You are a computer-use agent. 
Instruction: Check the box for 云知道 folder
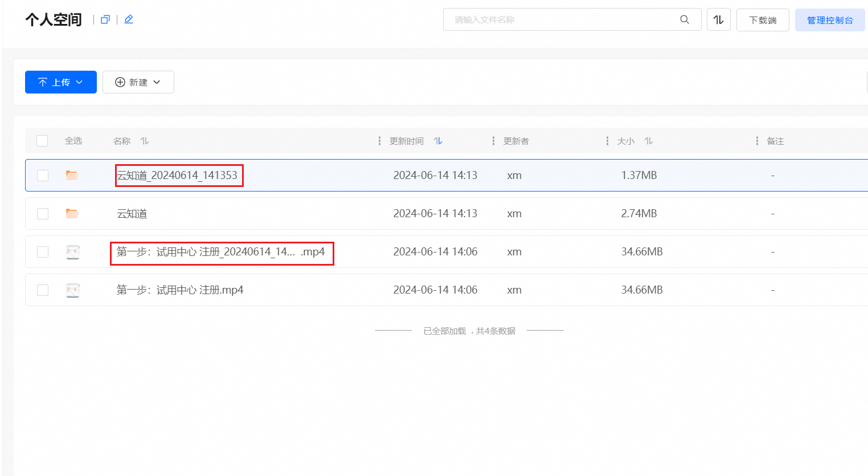pyautogui.click(x=43, y=214)
